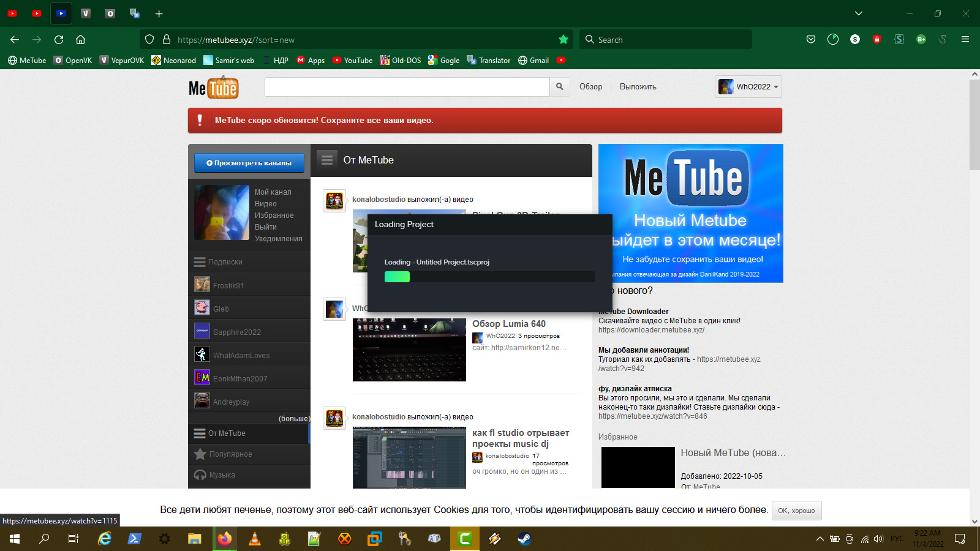Viewport: 980px width, 551px height.
Task: Open the Old-DOS bookmark
Action: coord(401,61)
